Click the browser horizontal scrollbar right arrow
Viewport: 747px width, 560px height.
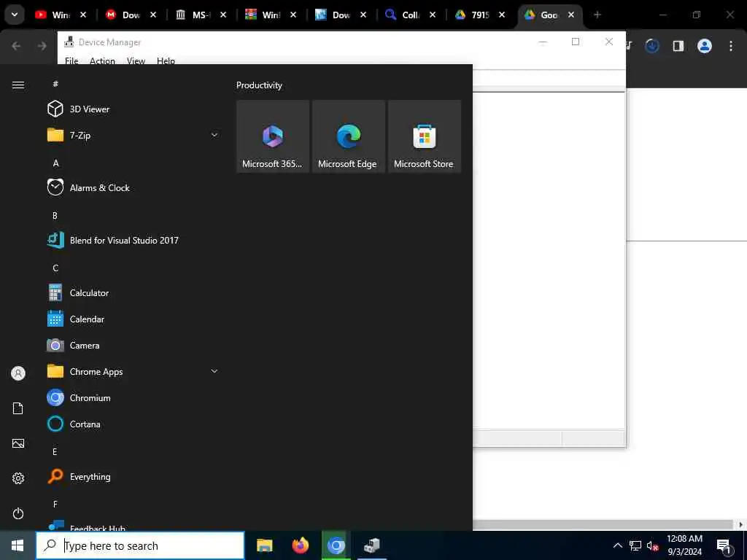[741, 525]
